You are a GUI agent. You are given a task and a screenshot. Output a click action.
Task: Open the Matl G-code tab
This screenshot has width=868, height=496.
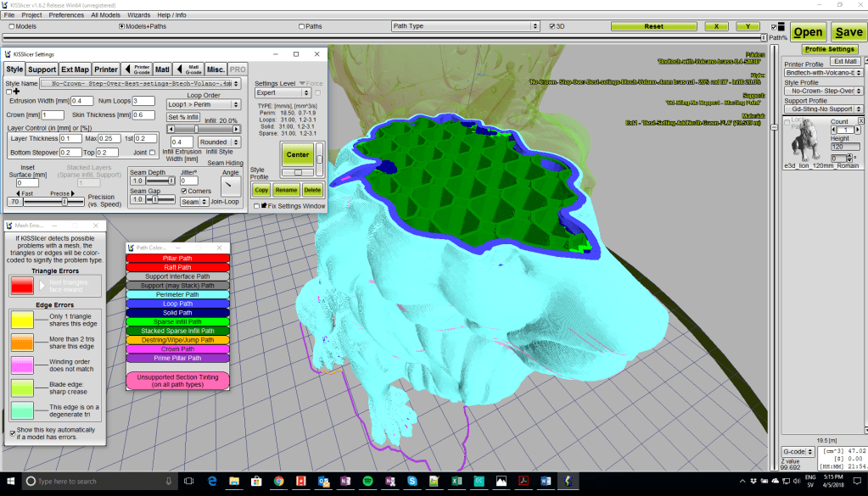188,69
